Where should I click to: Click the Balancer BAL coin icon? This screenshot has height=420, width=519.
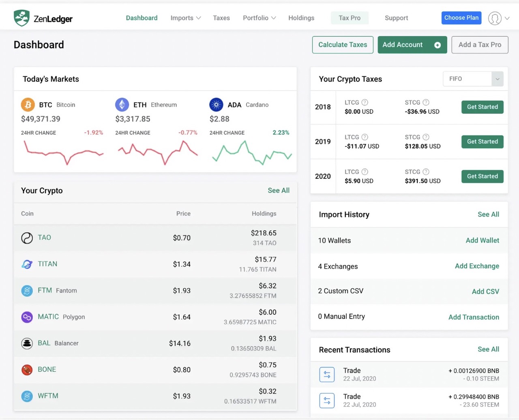[x=27, y=343]
